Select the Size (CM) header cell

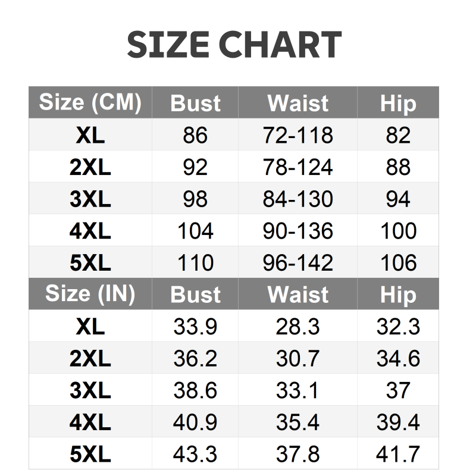pyautogui.click(x=90, y=102)
